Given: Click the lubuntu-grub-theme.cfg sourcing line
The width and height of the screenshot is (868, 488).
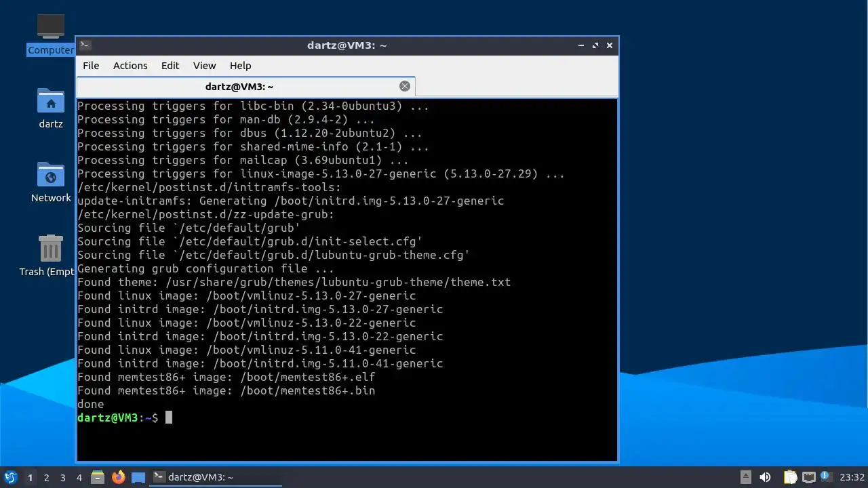Looking at the screenshot, I should (x=273, y=255).
